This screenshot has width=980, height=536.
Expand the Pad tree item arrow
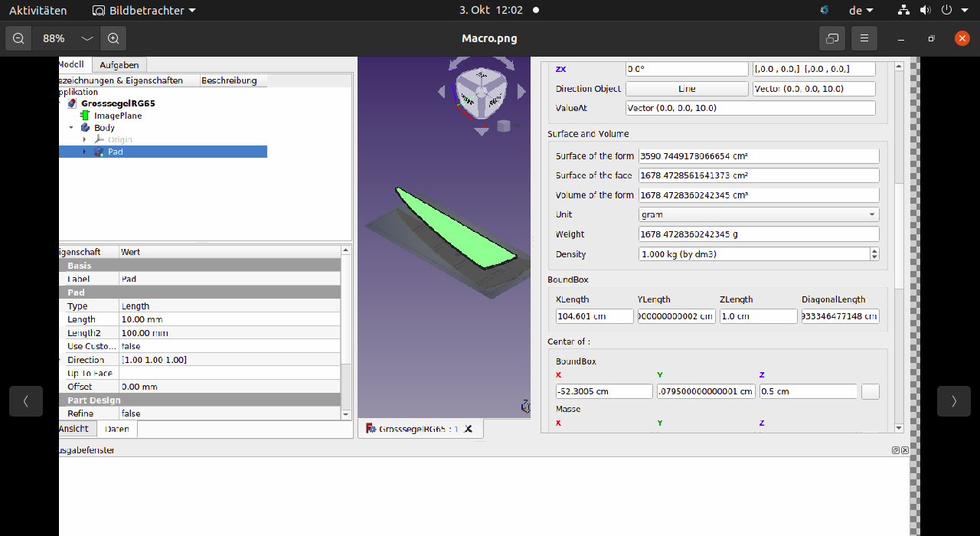point(85,152)
